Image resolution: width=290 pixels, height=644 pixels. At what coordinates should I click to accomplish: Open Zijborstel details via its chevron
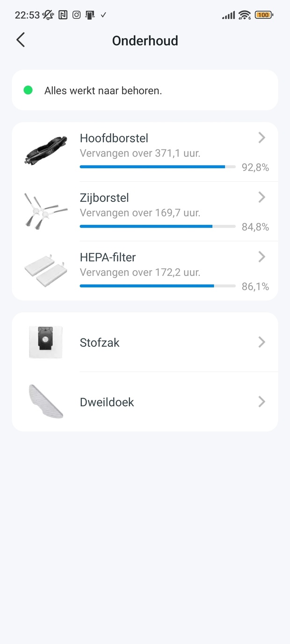[262, 197]
